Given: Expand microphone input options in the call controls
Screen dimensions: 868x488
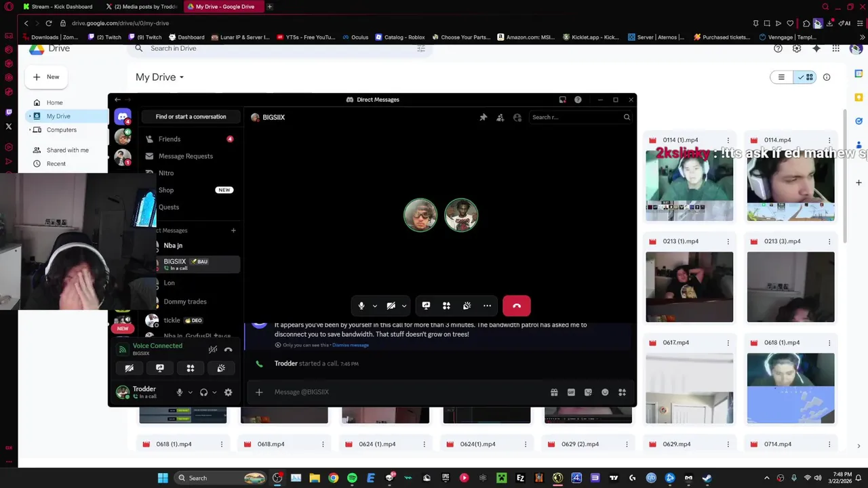Looking at the screenshot, I should (374, 306).
